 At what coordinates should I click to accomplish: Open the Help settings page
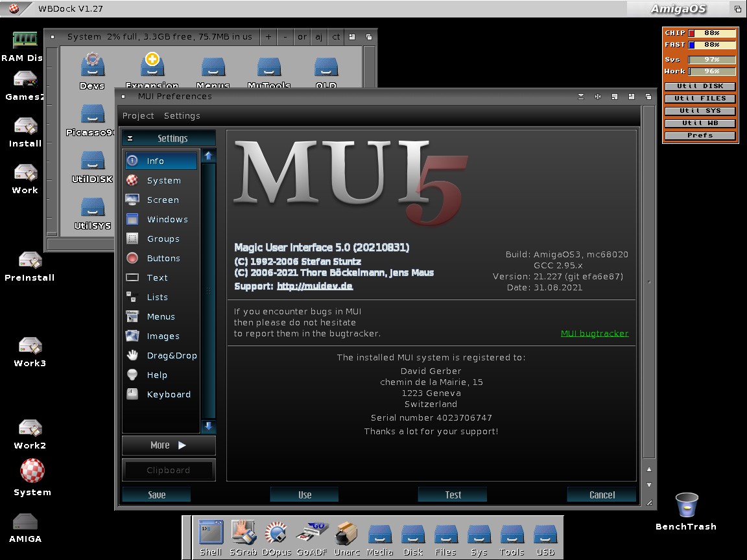click(161, 375)
